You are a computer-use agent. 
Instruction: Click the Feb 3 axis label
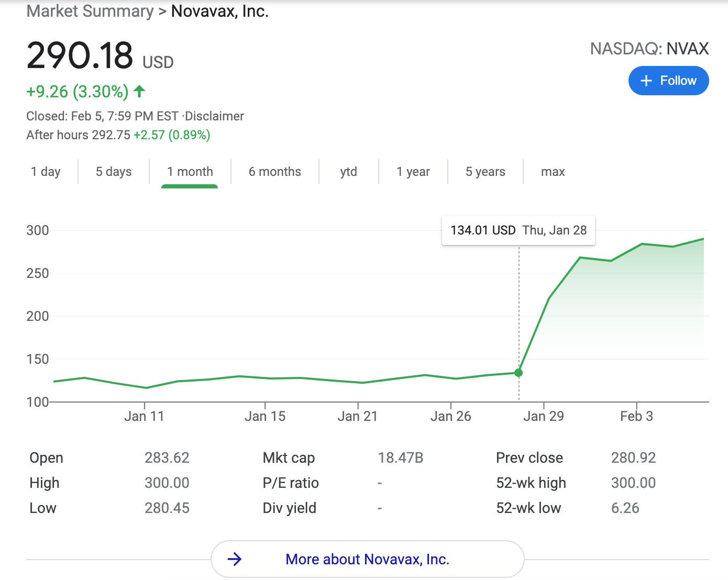coord(637,416)
